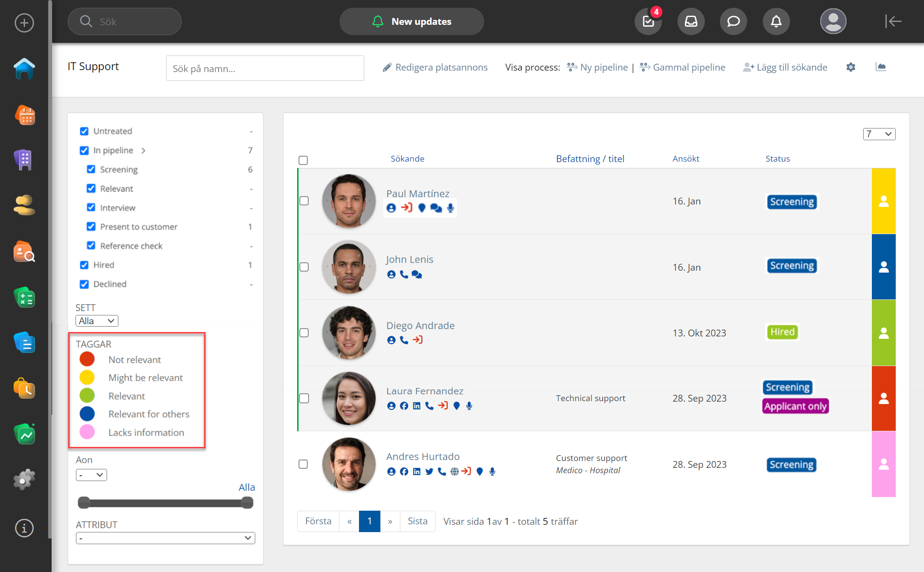The image size is (924, 572).
Task: Click the home icon in the sidebar
Action: pyautogui.click(x=24, y=69)
